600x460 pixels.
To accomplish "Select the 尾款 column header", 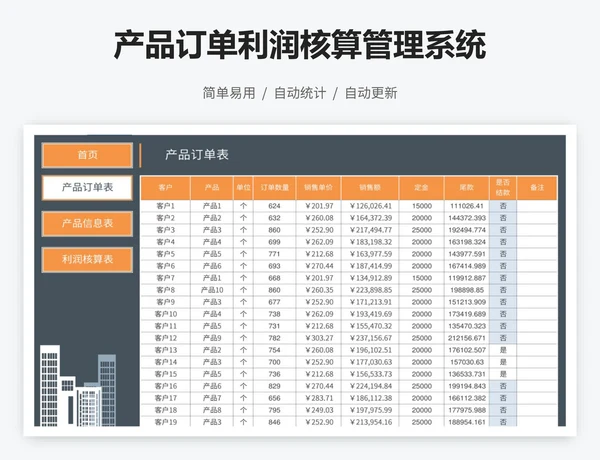I will [x=467, y=188].
